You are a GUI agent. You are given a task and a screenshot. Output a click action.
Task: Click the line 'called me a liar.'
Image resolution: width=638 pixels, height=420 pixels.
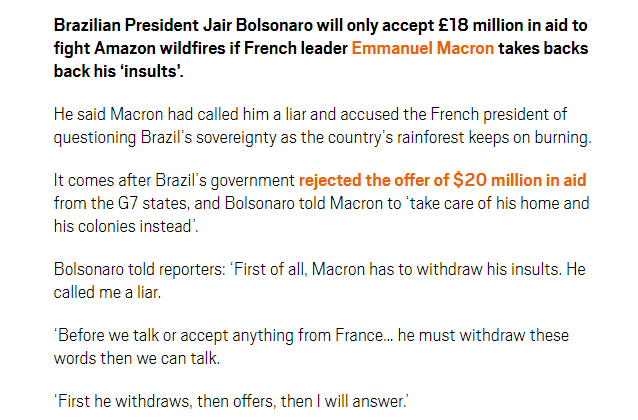pos(107,292)
